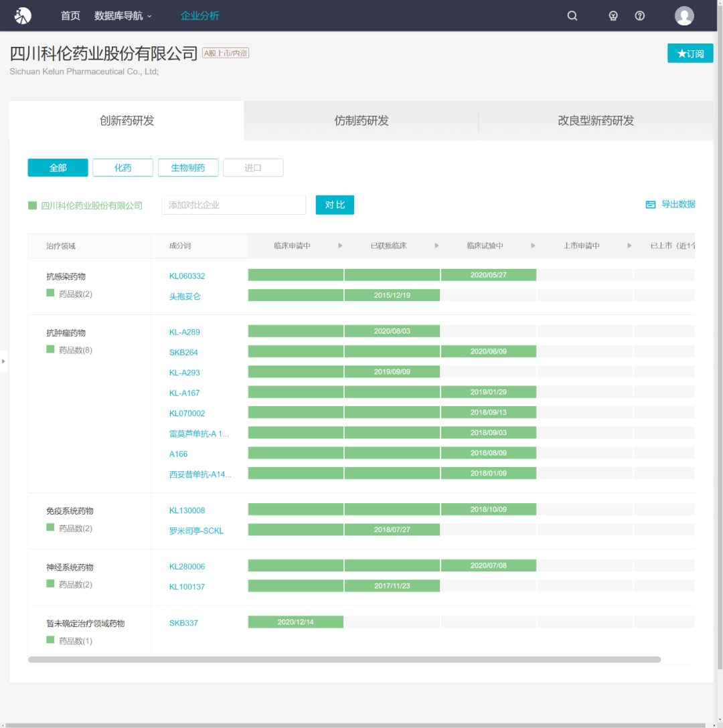This screenshot has width=723, height=728.
Task: Click the arrow after 已获批临床 header
Action: [436, 246]
